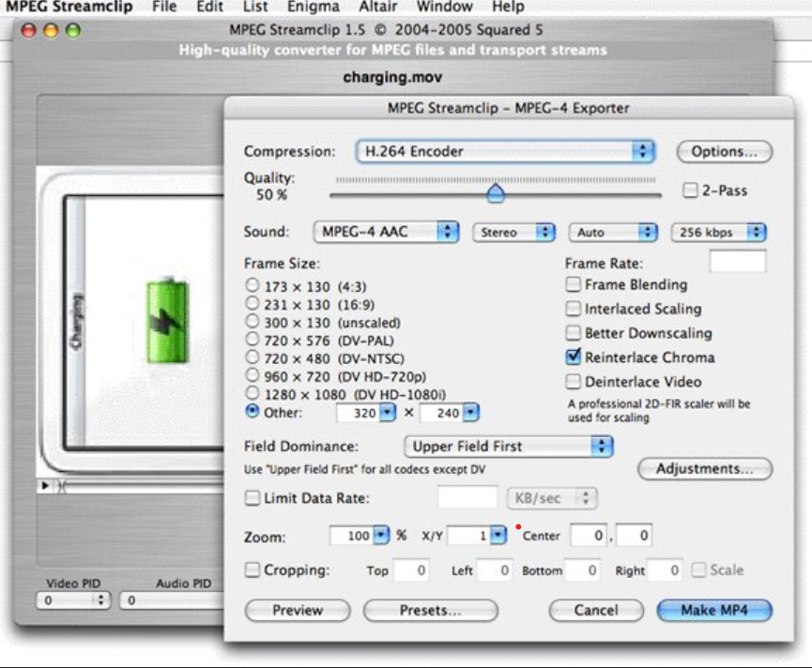Viewport: 812px width, 668px height.
Task: Open the Auto sample rate dropdown
Action: coord(613,233)
